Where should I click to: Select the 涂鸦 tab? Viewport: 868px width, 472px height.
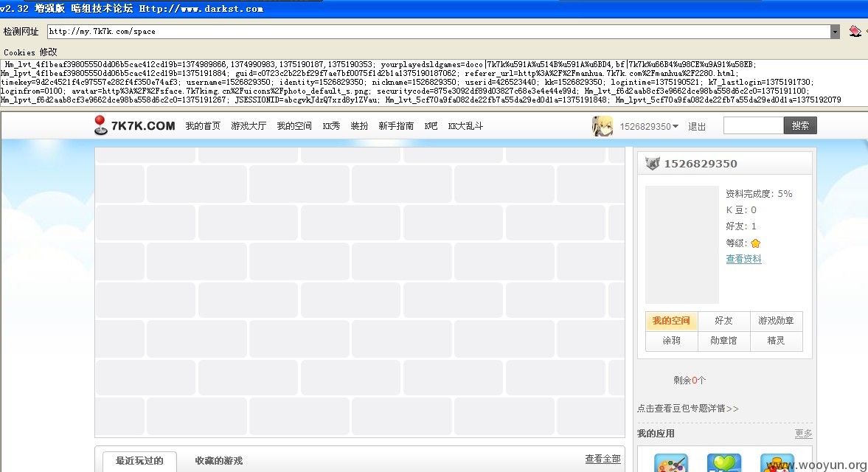tap(671, 341)
